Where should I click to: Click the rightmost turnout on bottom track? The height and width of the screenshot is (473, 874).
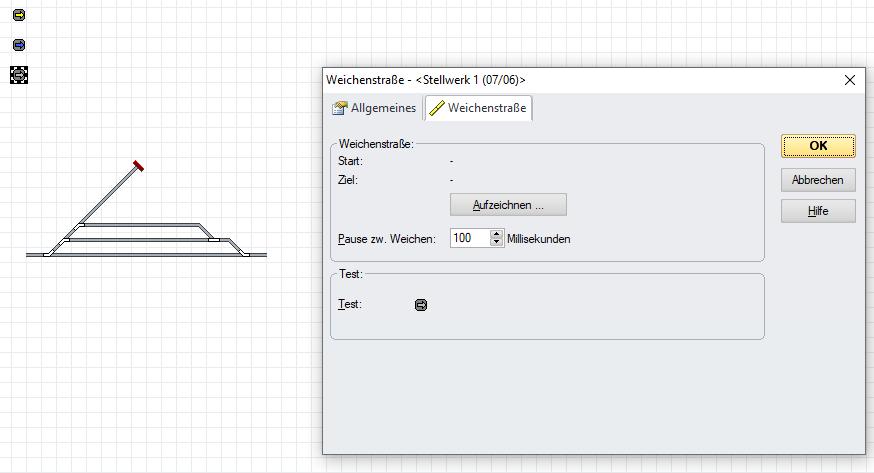tap(246, 254)
